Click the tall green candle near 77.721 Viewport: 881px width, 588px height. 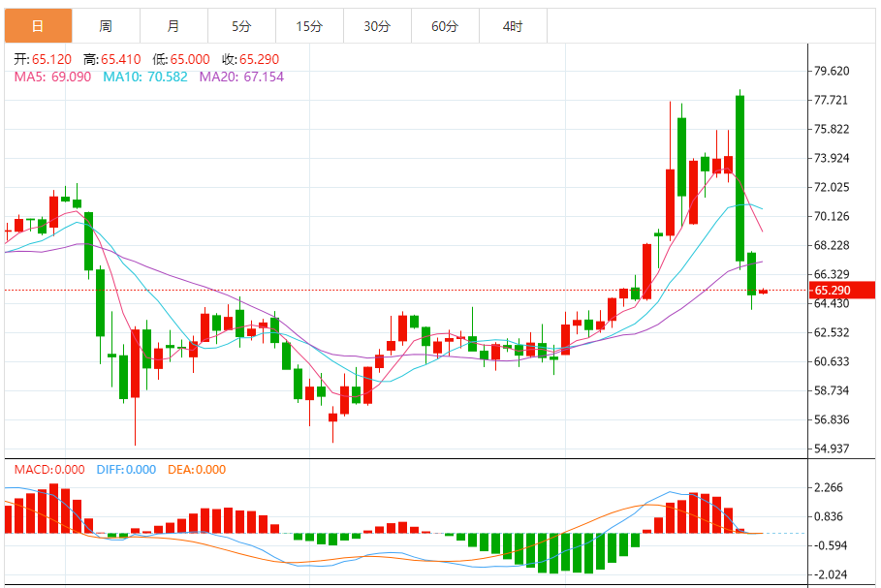pyautogui.click(x=739, y=178)
